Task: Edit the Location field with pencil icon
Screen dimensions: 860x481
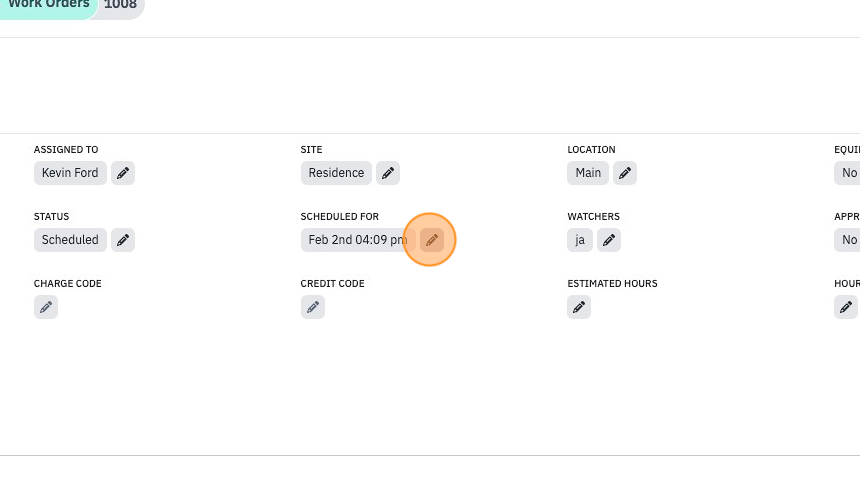Action: pyautogui.click(x=625, y=173)
